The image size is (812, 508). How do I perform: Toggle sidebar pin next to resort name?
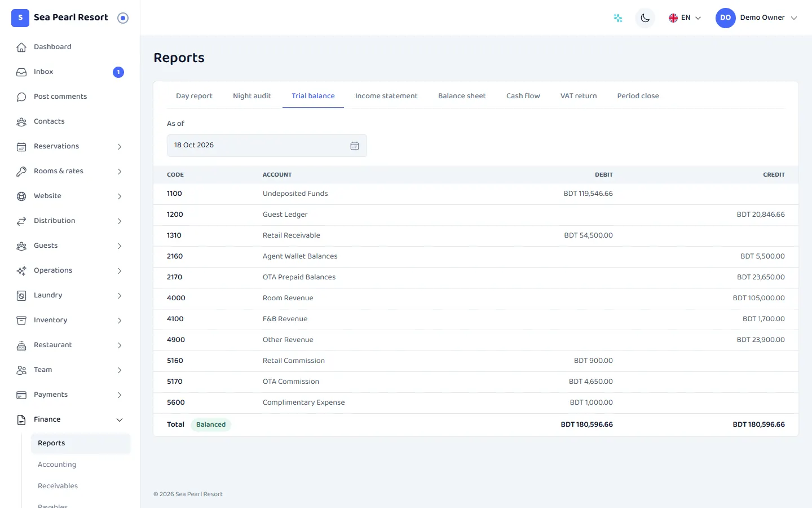123,18
